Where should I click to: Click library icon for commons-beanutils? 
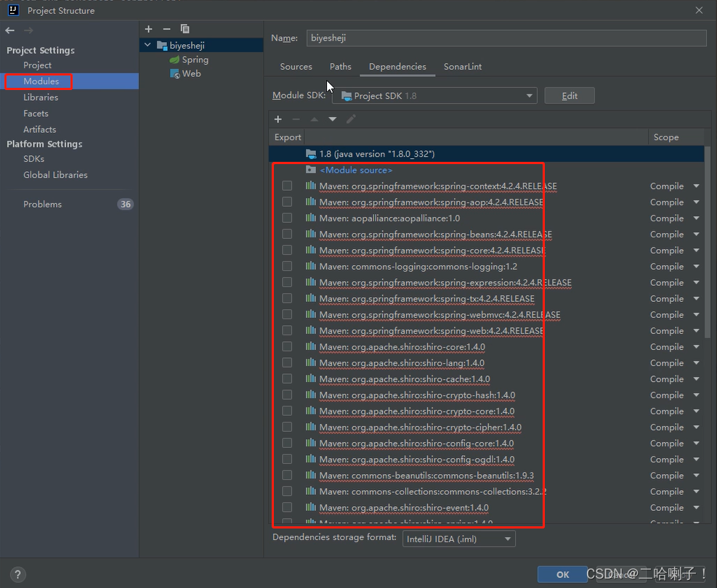[311, 475]
